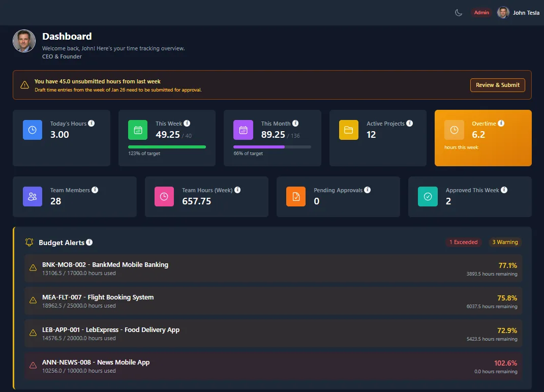This screenshot has height=392, width=544.
Task: Click the Budget Alerts bell icon
Action: pyautogui.click(x=29, y=243)
